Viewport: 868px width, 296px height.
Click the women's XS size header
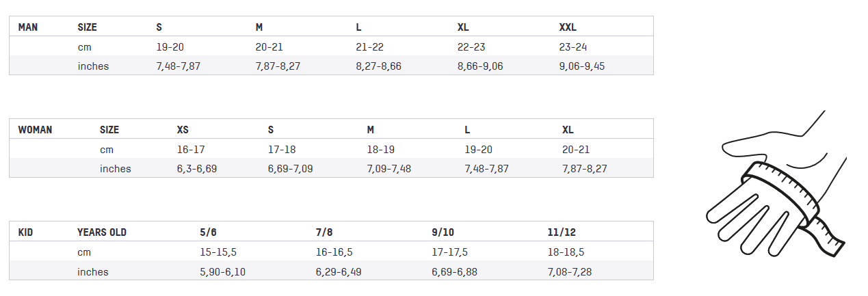(x=183, y=130)
